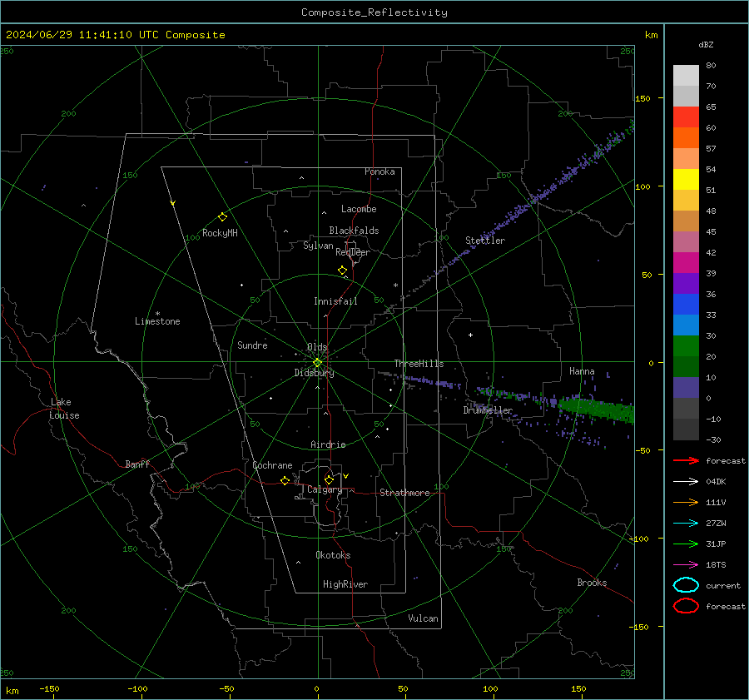Click the yellow diamond marker below Cochrane

(285, 480)
